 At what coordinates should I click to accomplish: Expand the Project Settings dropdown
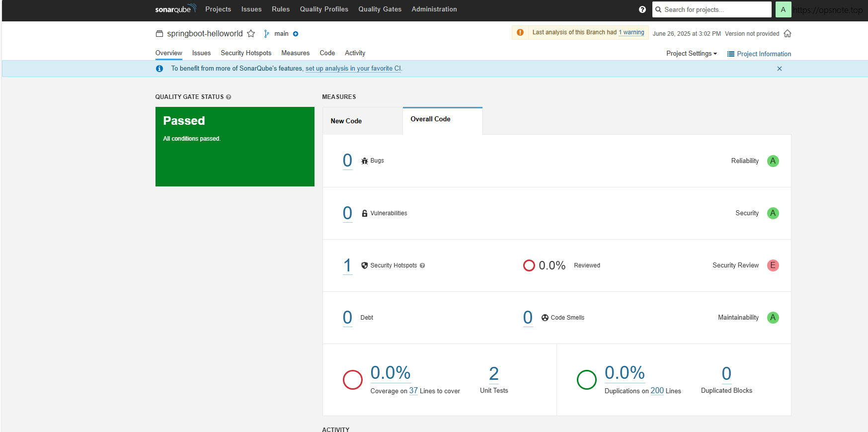[x=692, y=54]
